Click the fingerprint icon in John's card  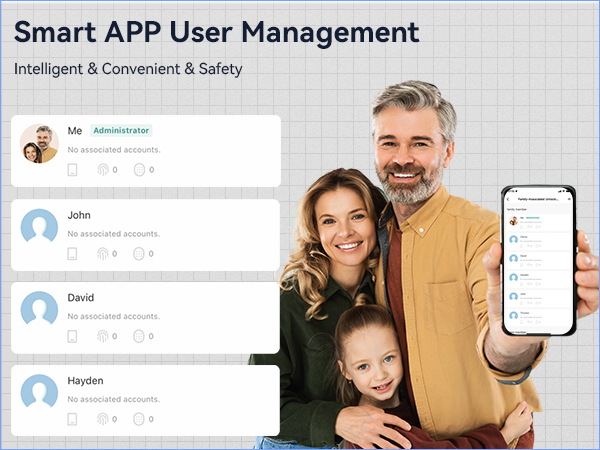(102, 253)
